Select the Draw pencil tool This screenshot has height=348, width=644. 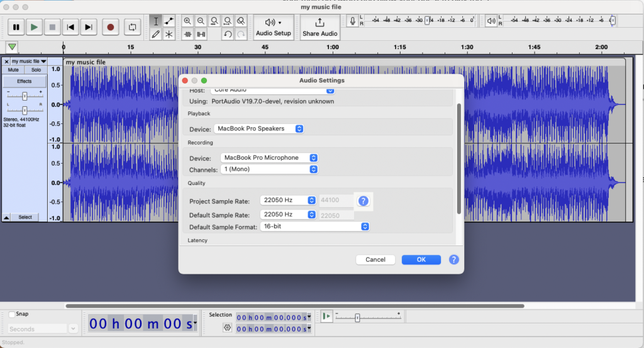click(155, 34)
